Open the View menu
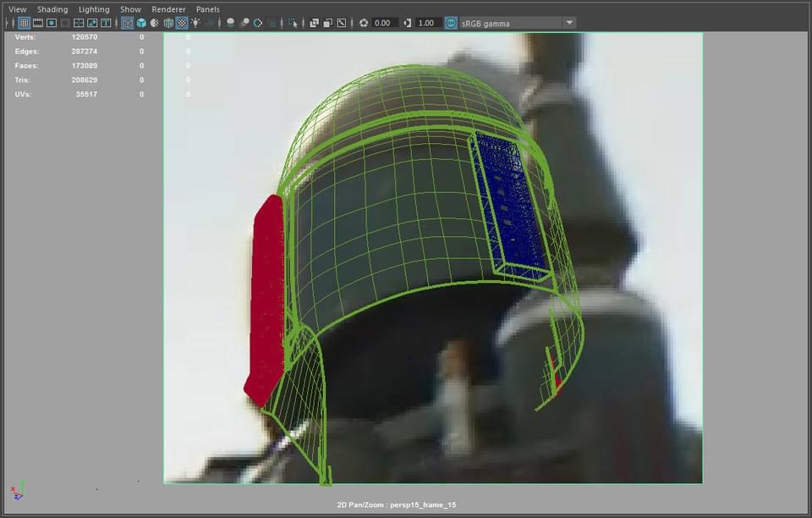The width and height of the screenshot is (812, 518). click(x=18, y=9)
